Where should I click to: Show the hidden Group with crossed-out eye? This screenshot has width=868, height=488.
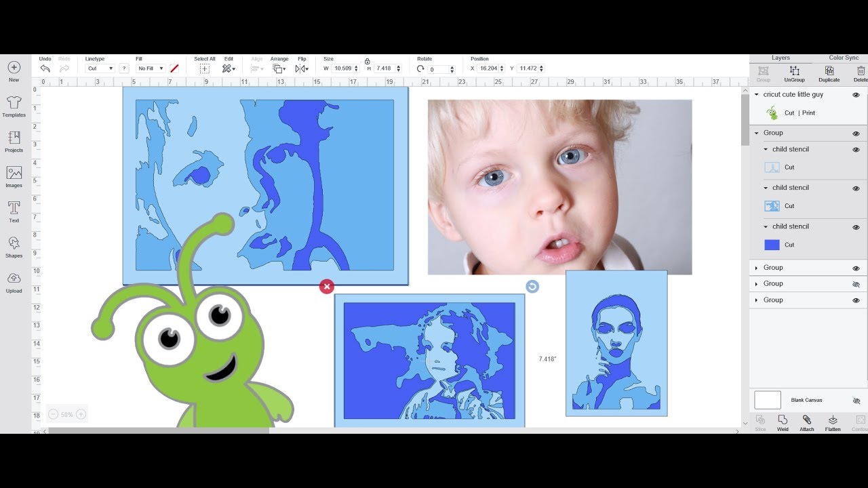(856, 285)
